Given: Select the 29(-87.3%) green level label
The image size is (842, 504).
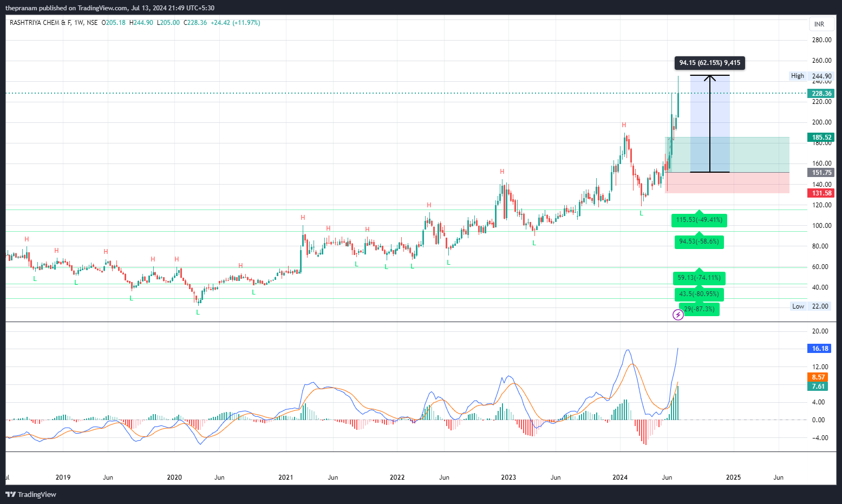Looking at the screenshot, I should 699,309.
